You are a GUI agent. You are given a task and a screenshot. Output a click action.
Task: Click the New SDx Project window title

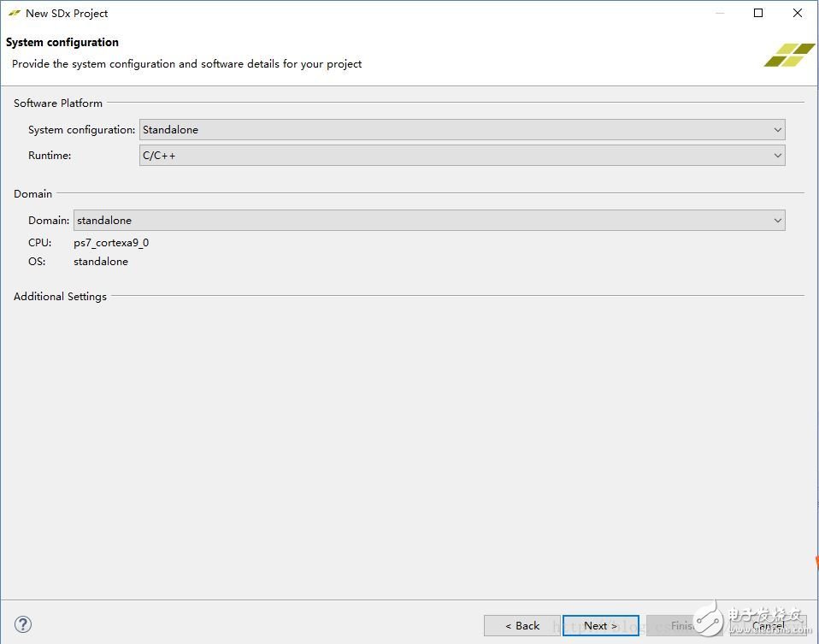click(67, 14)
